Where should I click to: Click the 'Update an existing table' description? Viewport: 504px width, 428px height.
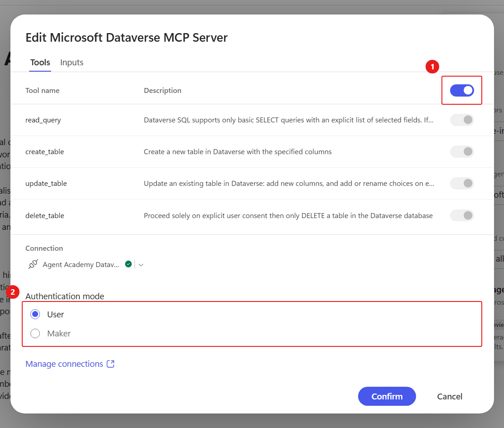pos(289,183)
